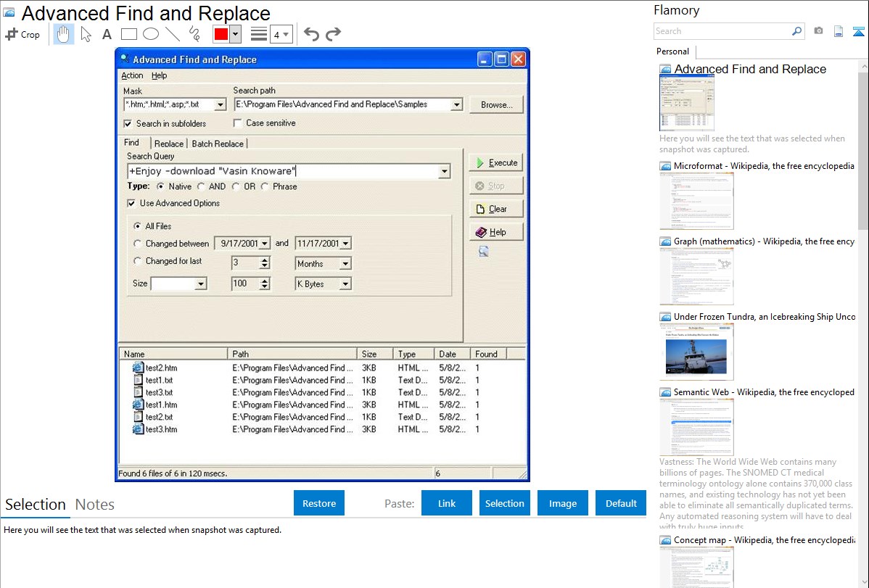This screenshot has height=588, width=869.
Task: Open the Under Frozen Tundra snapshot thumbnail
Action: click(x=696, y=352)
